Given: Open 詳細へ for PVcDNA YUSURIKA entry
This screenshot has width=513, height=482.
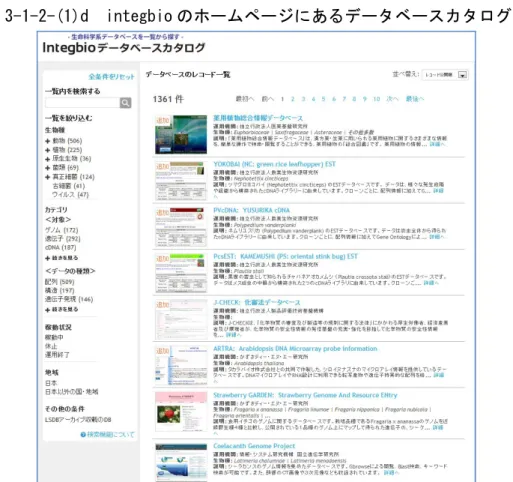Looking at the screenshot, I should click(437, 237).
